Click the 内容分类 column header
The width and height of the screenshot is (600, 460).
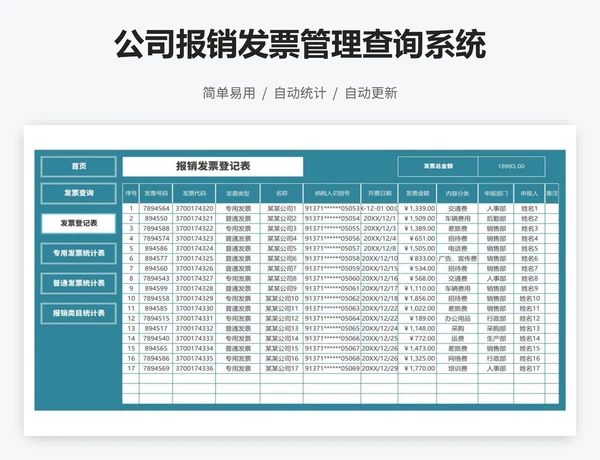(x=457, y=194)
